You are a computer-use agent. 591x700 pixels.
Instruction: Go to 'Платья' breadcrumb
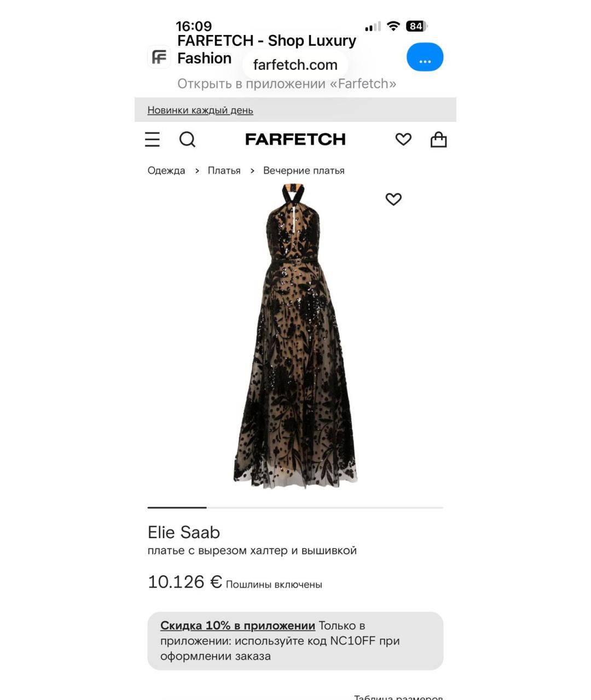coord(224,171)
